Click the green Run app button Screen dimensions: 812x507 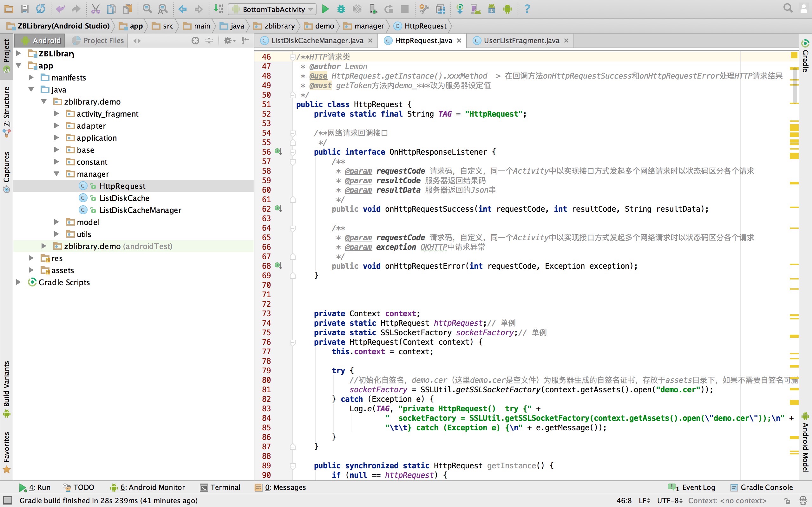pyautogui.click(x=325, y=9)
